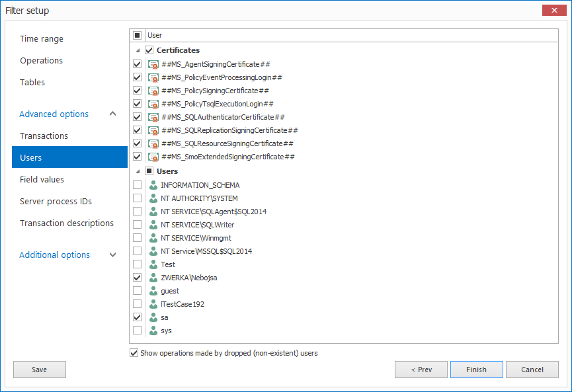Click the user icon beside INFORMATION_SCHEMA
572x392 pixels.
click(152, 184)
